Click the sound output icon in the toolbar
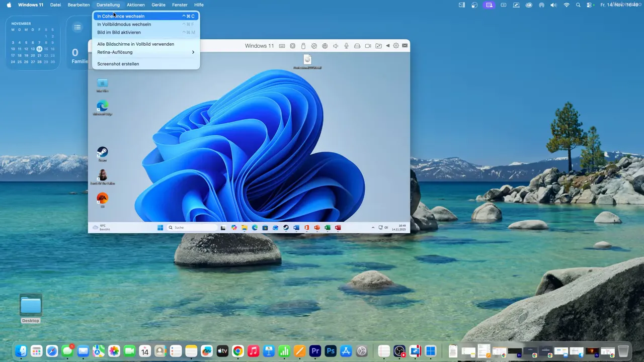The image size is (644, 362). 335,46
